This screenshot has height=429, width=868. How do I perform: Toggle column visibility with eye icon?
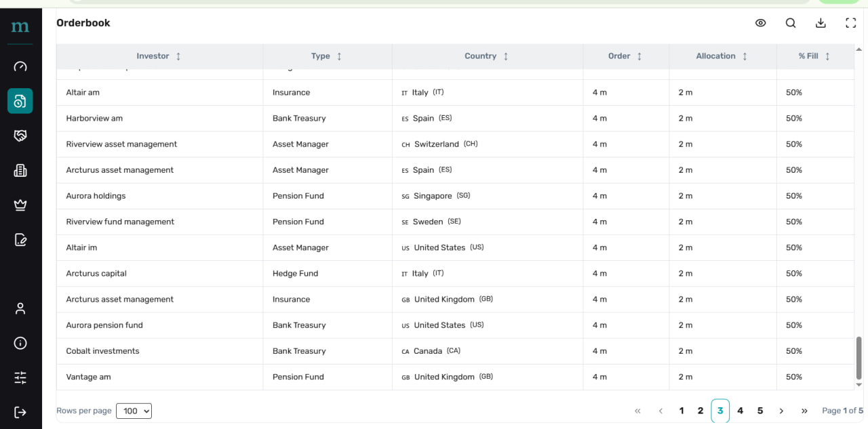(x=760, y=23)
